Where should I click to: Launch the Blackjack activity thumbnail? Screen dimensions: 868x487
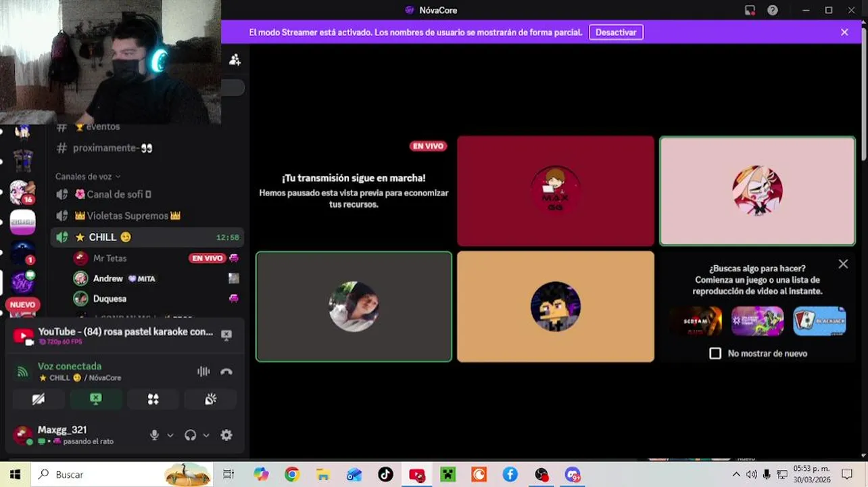pos(819,321)
